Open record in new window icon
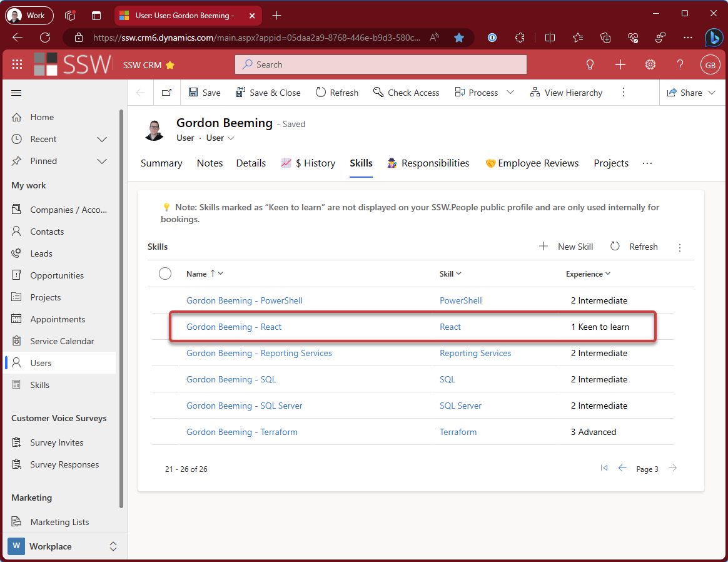The image size is (728, 562). (x=166, y=93)
